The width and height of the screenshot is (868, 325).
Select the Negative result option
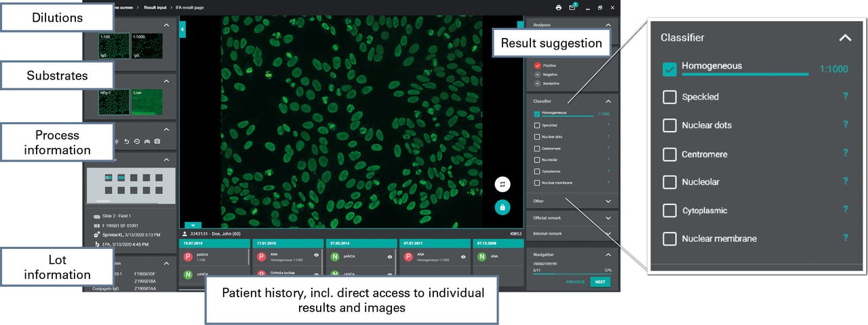[x=537, y=74]
